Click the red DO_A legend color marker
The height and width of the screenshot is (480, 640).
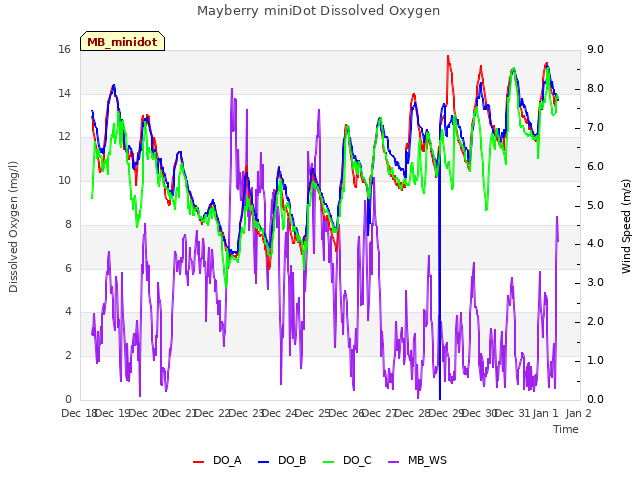pyautogui.click(x=198, y=462)
